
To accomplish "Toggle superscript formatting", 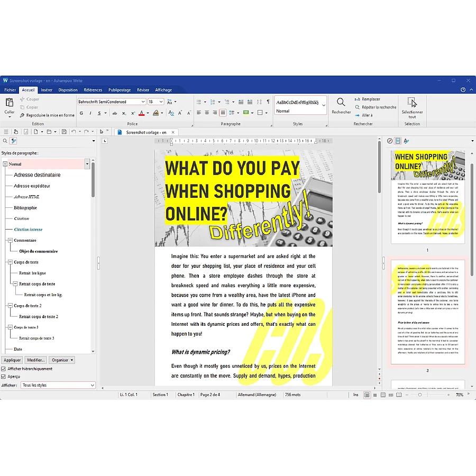I will [133, 113].
